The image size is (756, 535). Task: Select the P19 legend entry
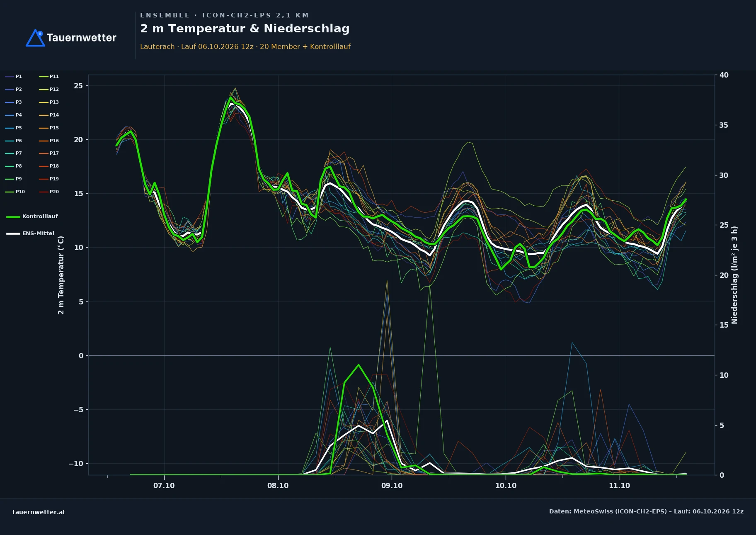(x=49, y=179)
